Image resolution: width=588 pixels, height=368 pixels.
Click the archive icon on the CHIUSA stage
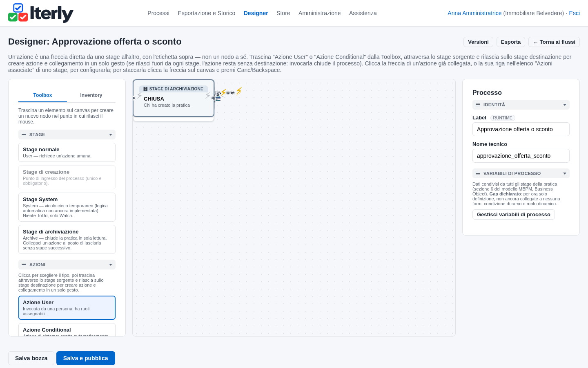coord(145,89)
